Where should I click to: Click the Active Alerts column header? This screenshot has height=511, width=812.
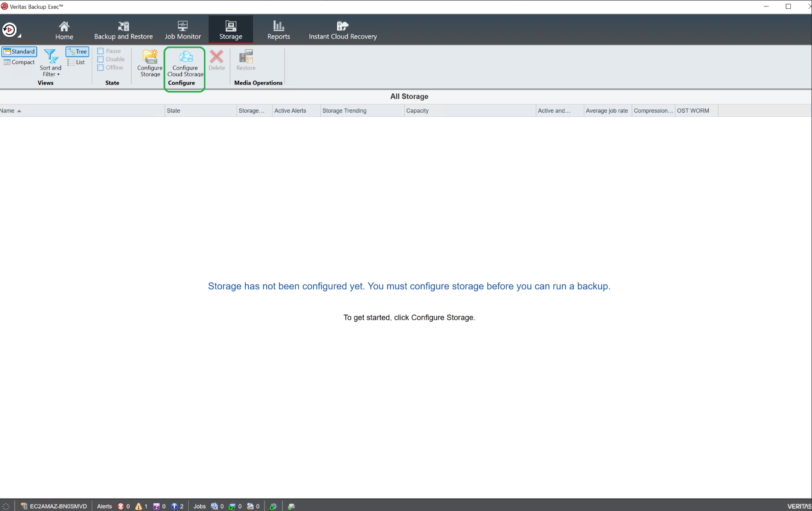[x=296, y=111]
